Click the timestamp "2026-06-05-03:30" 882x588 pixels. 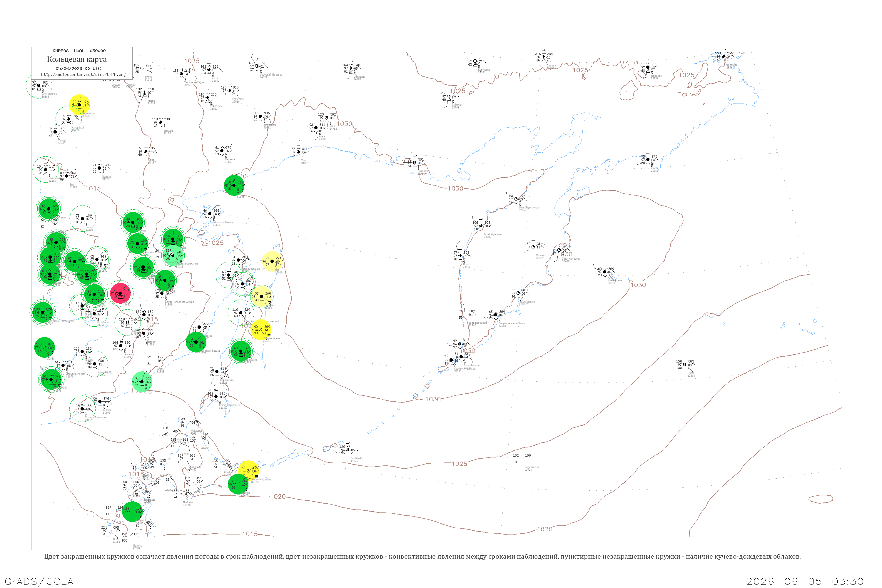tap(805, 581)
